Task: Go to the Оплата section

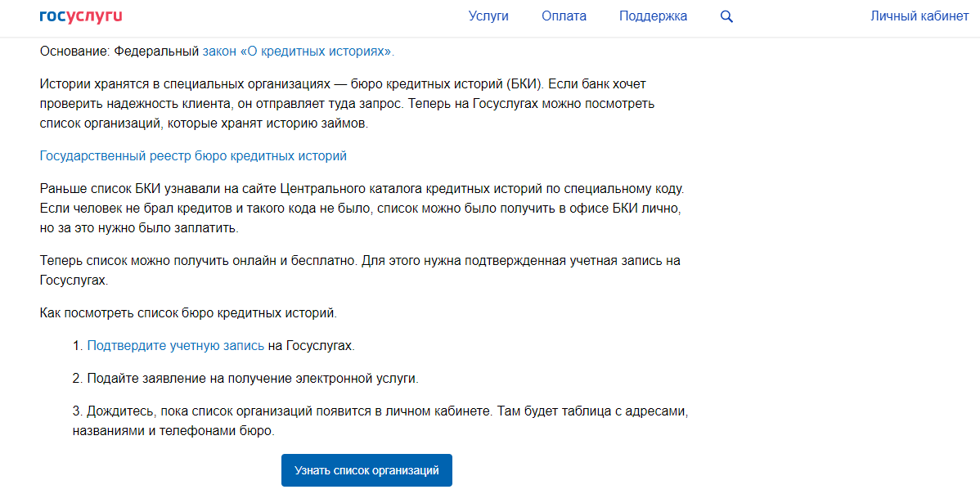Action: tap(564, 16)
